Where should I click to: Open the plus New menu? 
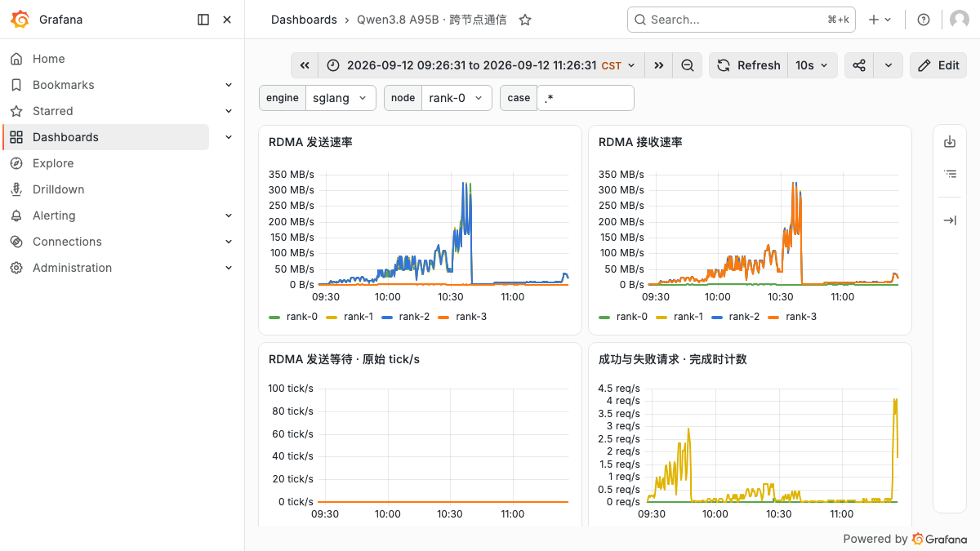(x=880, y=20)
